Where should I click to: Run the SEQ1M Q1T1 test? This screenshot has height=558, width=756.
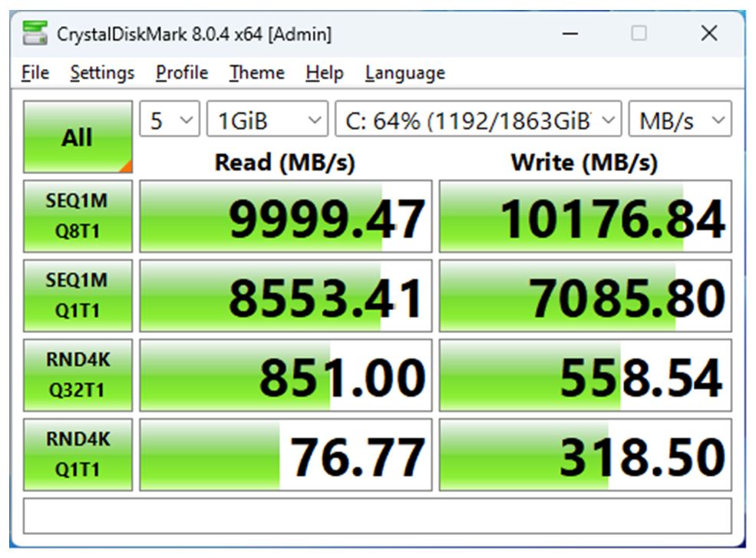click(x=78, y=296)
